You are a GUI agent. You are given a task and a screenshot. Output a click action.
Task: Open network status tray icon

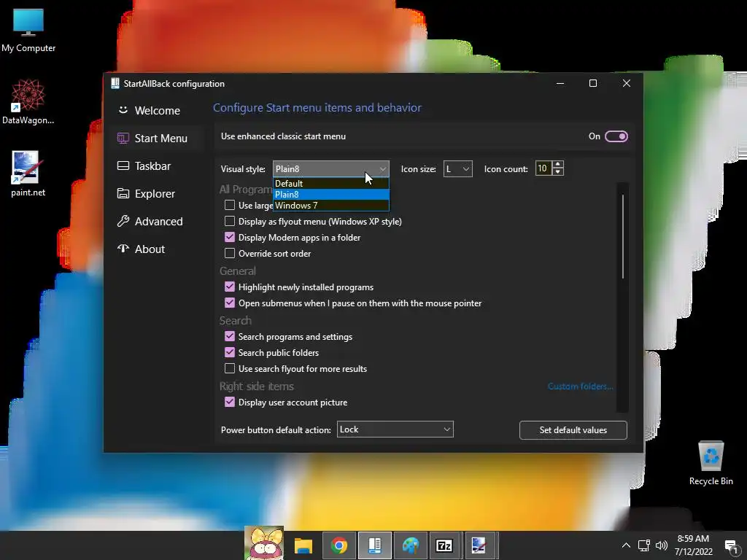[643, 545]
